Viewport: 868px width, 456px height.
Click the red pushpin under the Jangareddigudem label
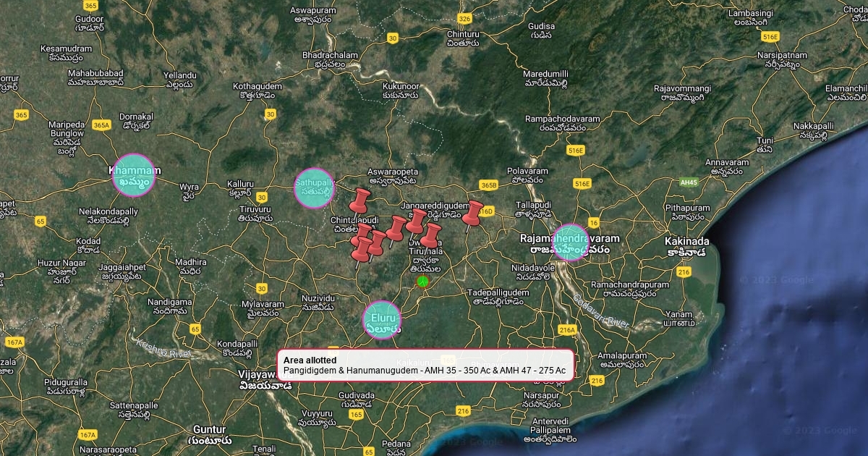click(x=416, y=220)
